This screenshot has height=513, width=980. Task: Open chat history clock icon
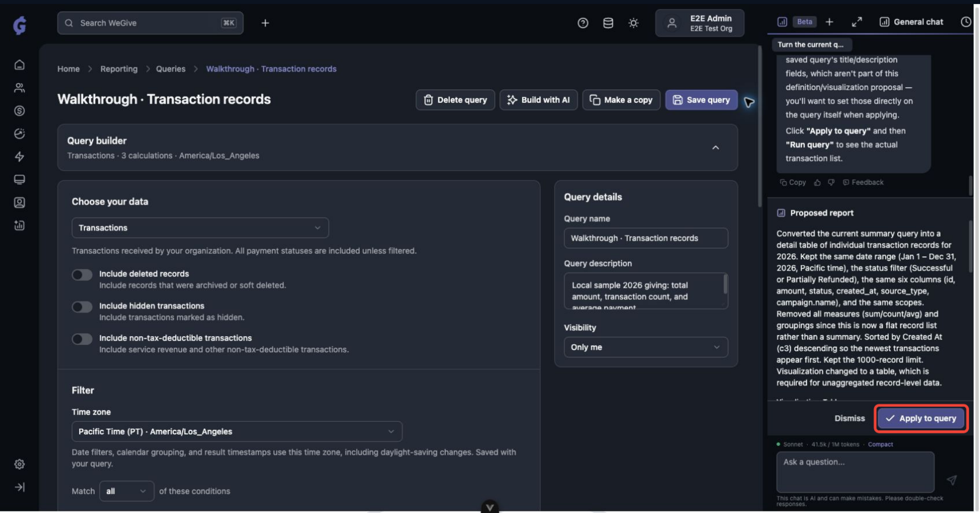click(965, 22)
